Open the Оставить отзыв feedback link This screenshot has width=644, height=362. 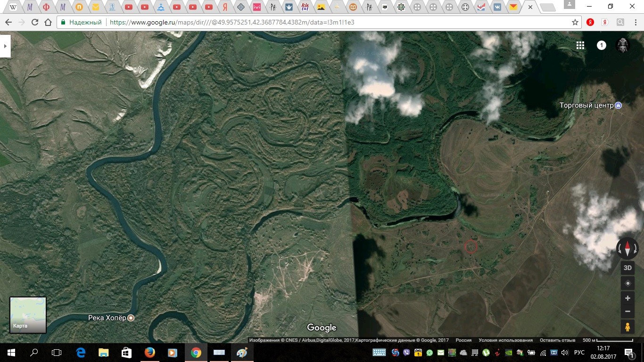coord(558,340)
